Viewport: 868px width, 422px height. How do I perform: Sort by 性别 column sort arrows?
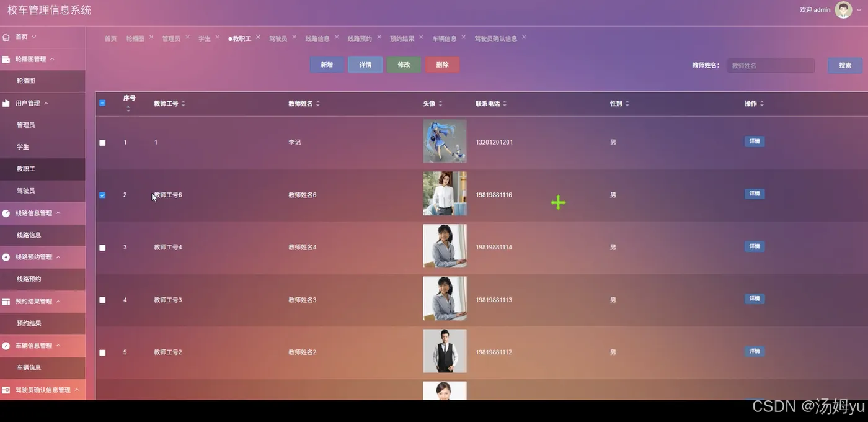(627, 104)
